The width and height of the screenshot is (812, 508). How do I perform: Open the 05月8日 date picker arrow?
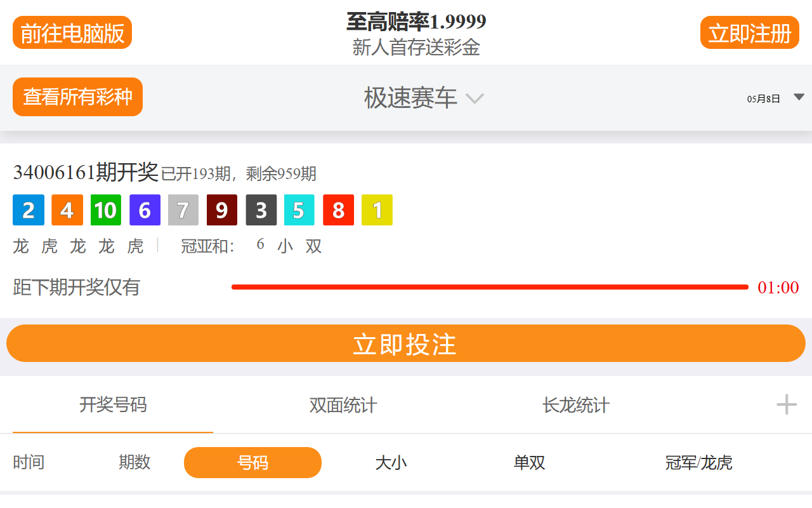[799, 97]
